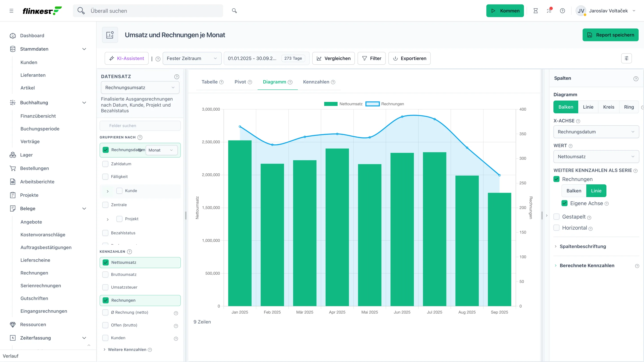Viewport: 644px width, 362px height.
Task: Open the hamburger menu icon
Action: coord(11,11)
